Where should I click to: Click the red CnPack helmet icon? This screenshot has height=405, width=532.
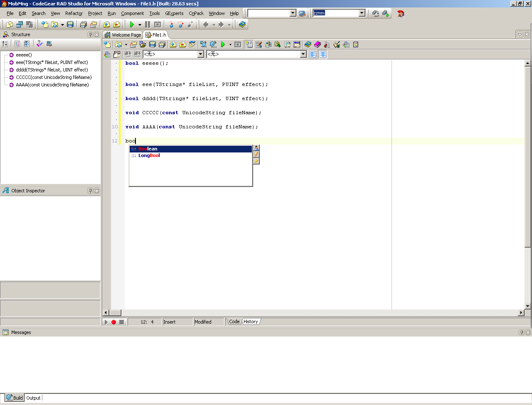tap(401, 13)
